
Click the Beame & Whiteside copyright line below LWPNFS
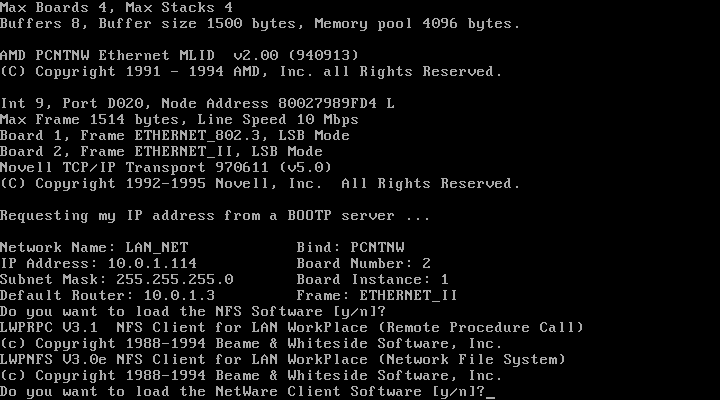pyautogui.click(x=251, y=376)
